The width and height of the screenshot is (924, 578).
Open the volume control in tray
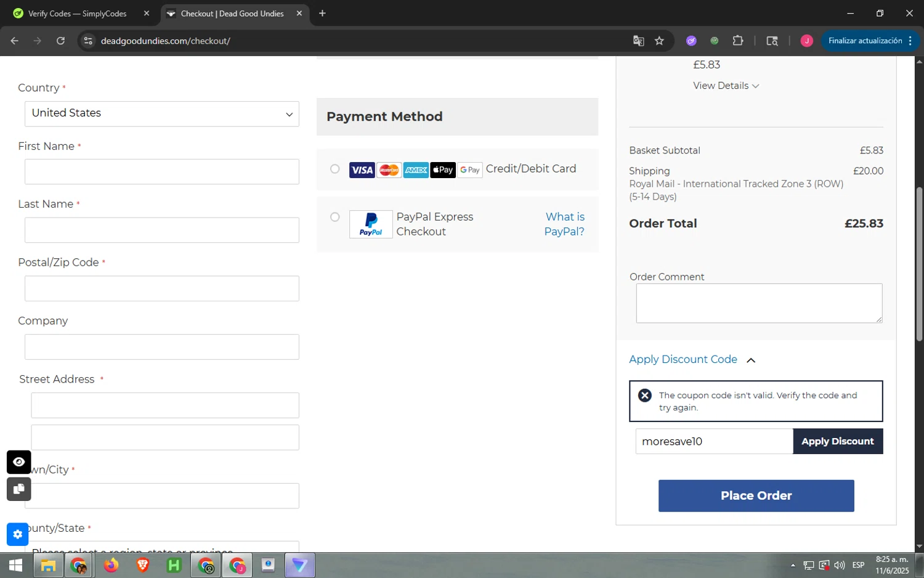(839, 565)
